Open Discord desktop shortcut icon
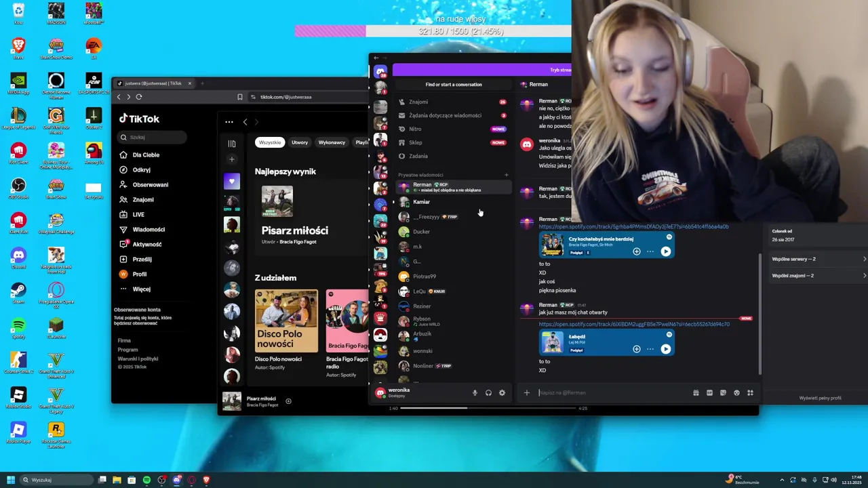This screenshot has height=488, width=868. (x=18, y=258)
